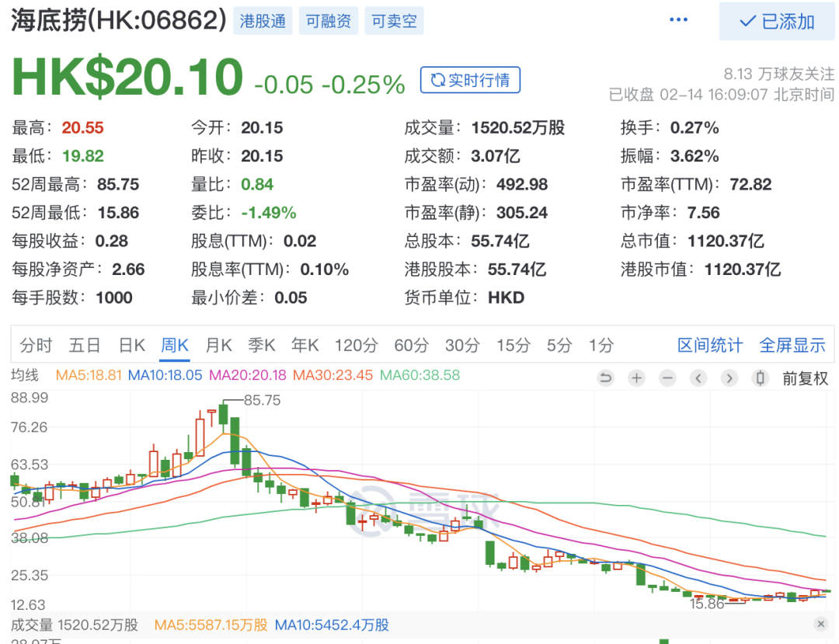Zoom out chart with minus icon
The image size is (839, 644).
(667, 378)
